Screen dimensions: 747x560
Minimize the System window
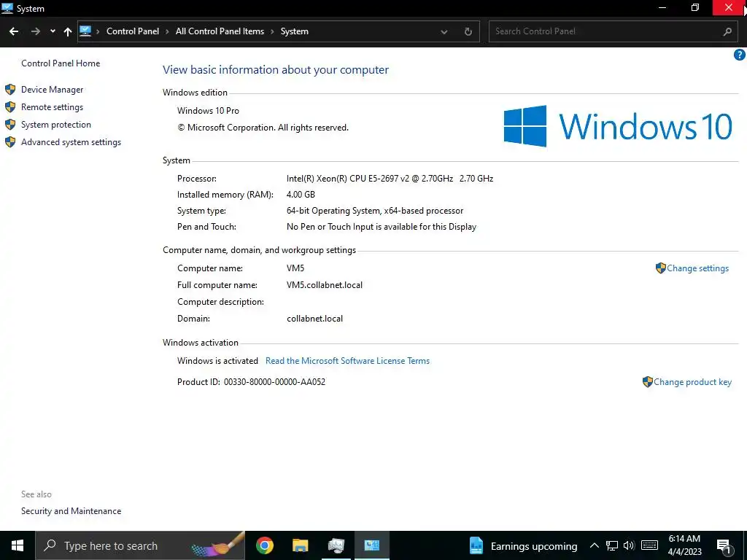[662, 8]
